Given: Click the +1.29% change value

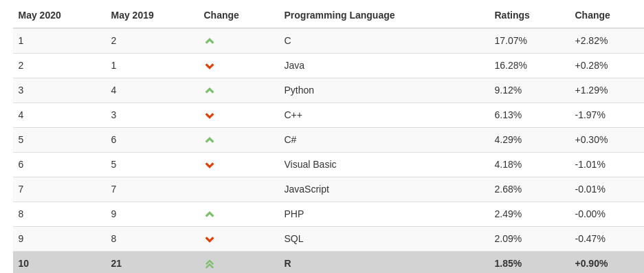Looking at the screenshot, I should tap(591, 90).
